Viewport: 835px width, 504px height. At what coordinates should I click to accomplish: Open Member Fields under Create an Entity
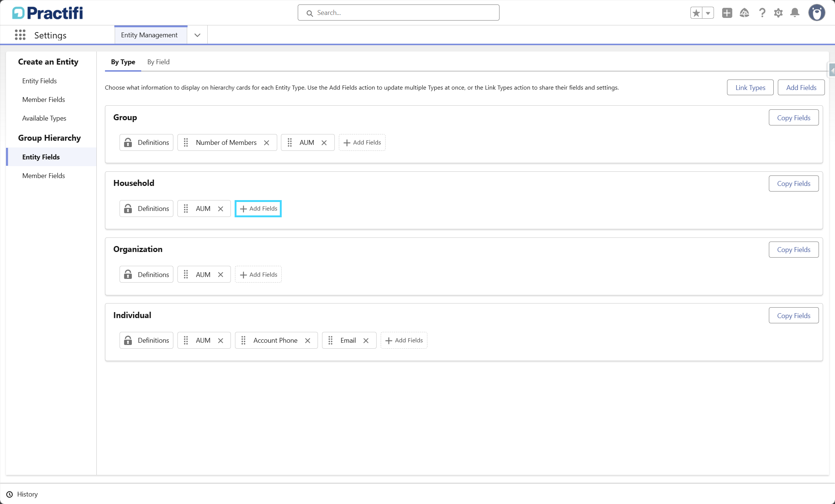point(44,100)
